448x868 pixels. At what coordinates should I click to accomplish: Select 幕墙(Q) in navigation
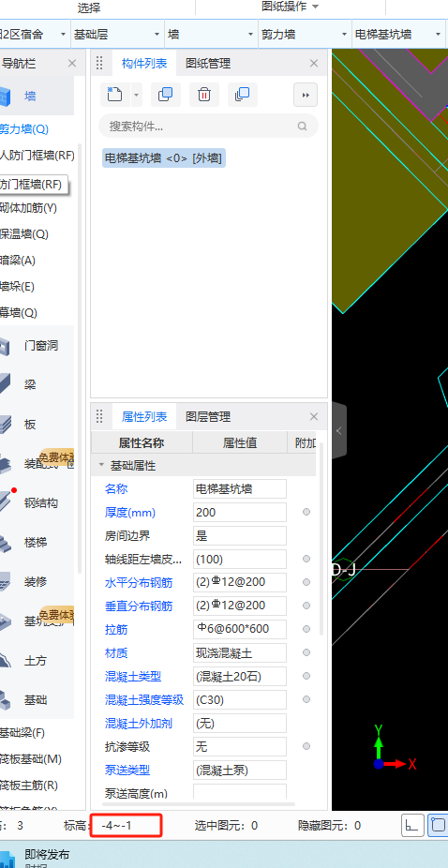point(18,313)
